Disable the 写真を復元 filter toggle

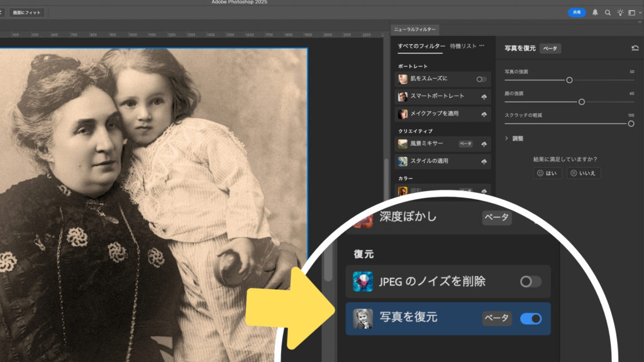coord(530,319)
